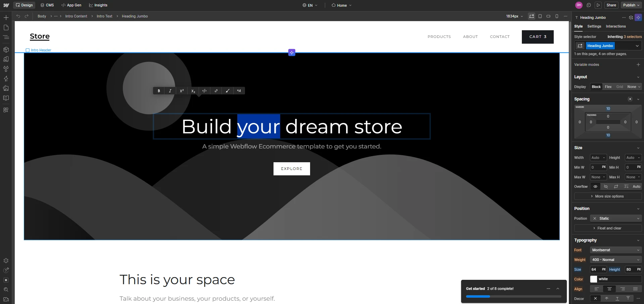Open the Assets panel
Viewport: 644px width, 304px height.
pyautogui.click(x=6, y=88)
